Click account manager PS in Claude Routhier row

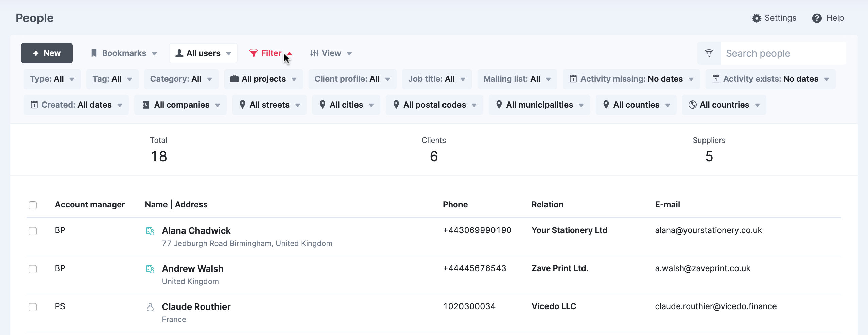pos(60,306)
